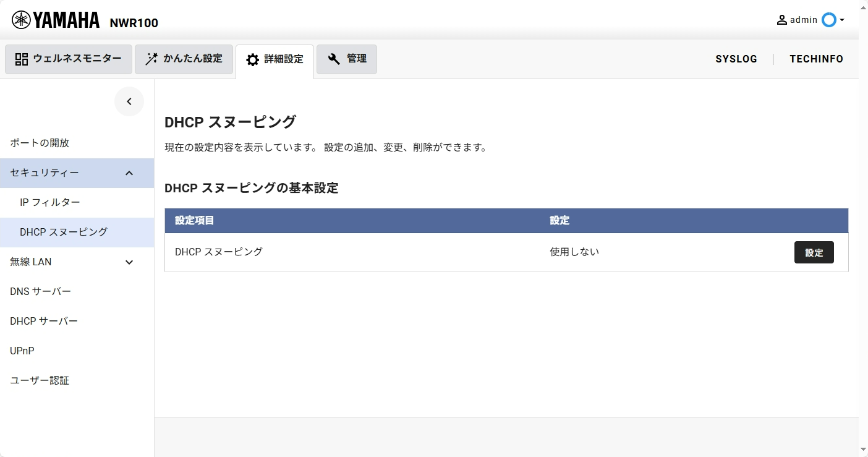Select IP フィルター in the sidebar
The width and height of the screenshot is (868, 457).
point(50,203)
